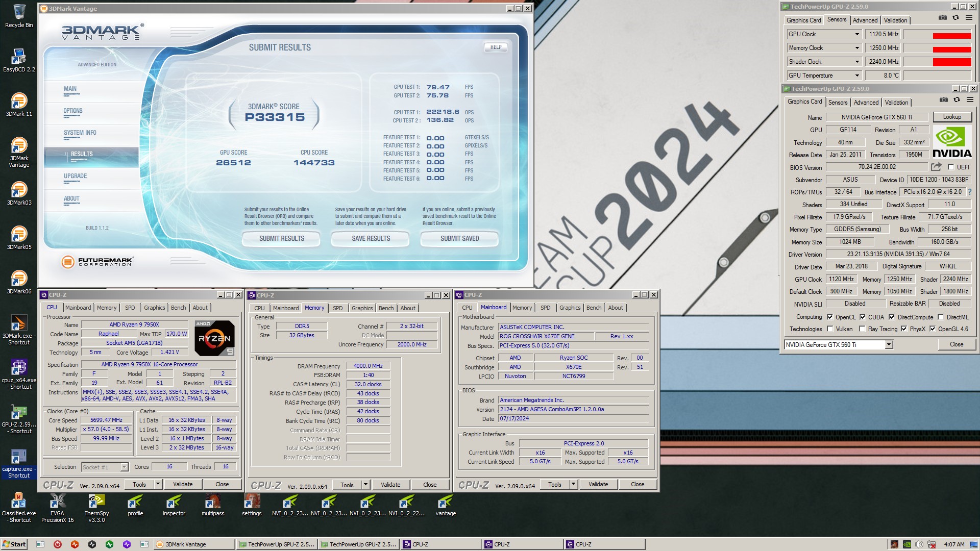Screen dimensions: 980x551
Task: Launch EasyBCD 2.2 from desktop
Action: [x=19, y=60]
